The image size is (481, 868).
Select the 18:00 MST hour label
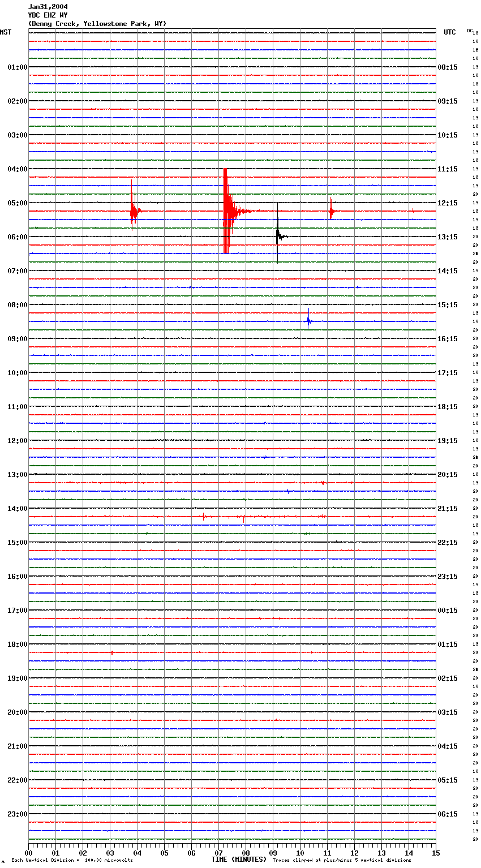pyautogui.click(x=17, y=644)
